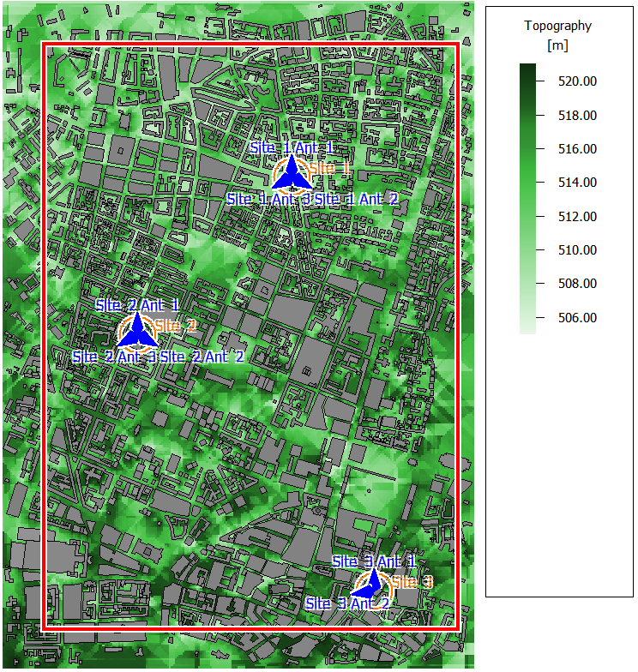The height and width of the screenshot is (672, 638).
Task: Click the orange "Site 1" label
Action: click(329, 169)
